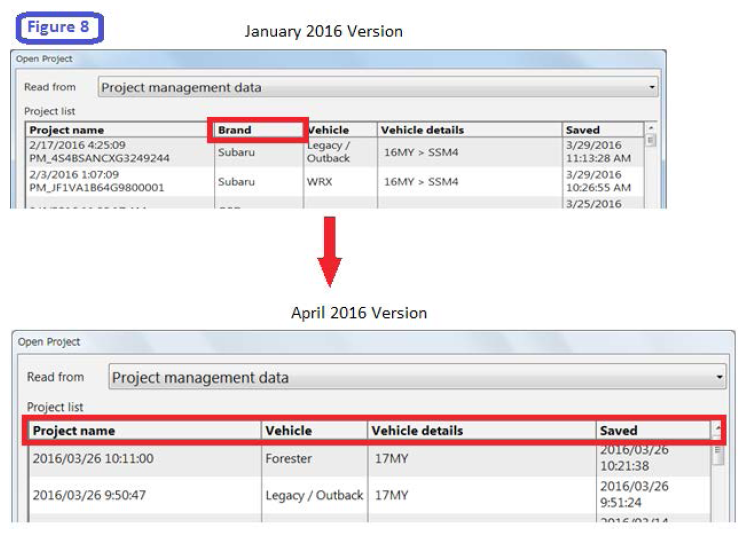
Task: Select the 2016/03/26 9:50:47 project
Action: [x=143, y=495]
